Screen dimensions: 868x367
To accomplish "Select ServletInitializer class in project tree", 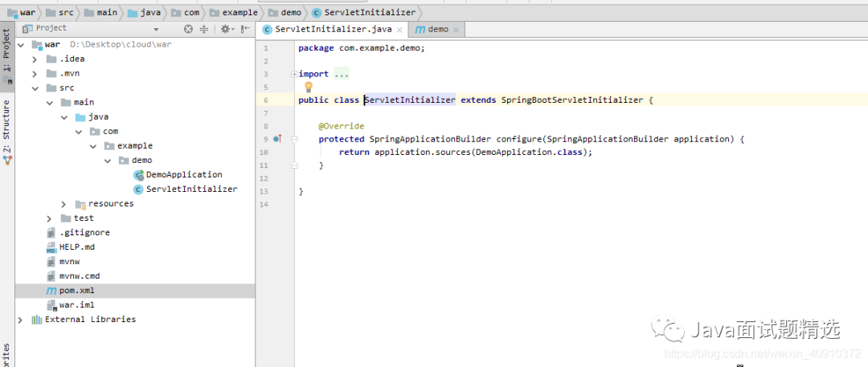I will tap(191, 189).
